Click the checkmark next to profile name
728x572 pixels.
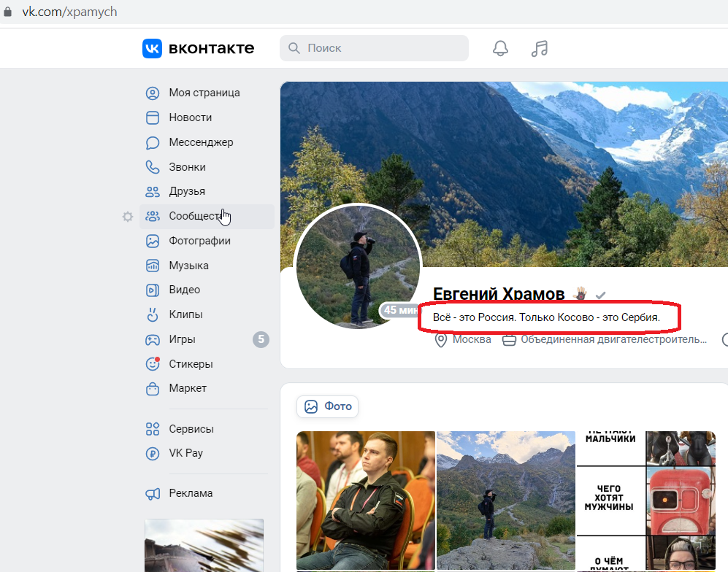tap(600, 295)
